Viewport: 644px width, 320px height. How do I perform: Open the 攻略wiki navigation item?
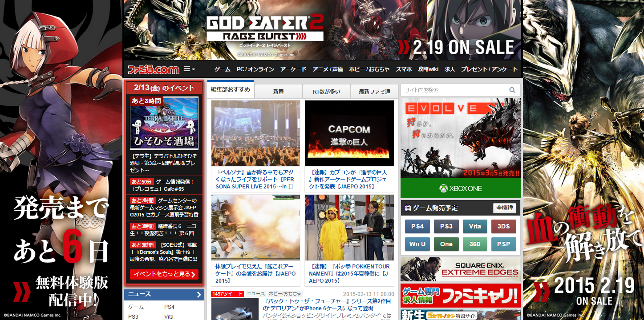(428, 69)
